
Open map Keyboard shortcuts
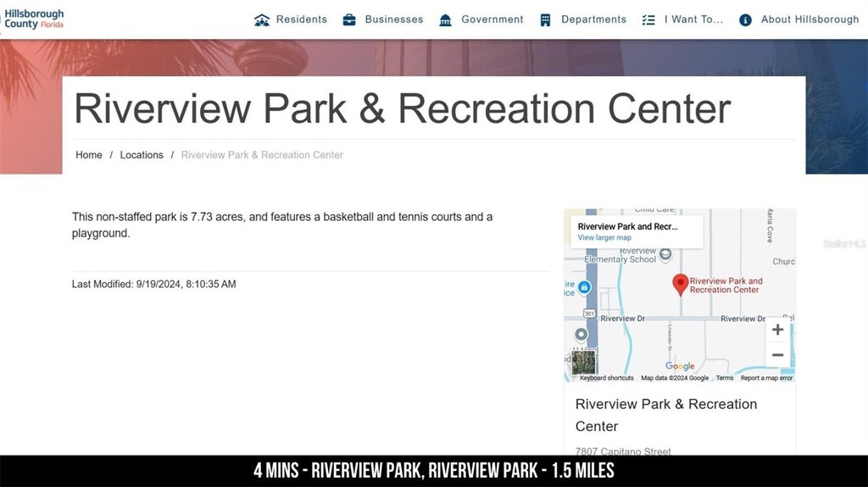[606, 379]
